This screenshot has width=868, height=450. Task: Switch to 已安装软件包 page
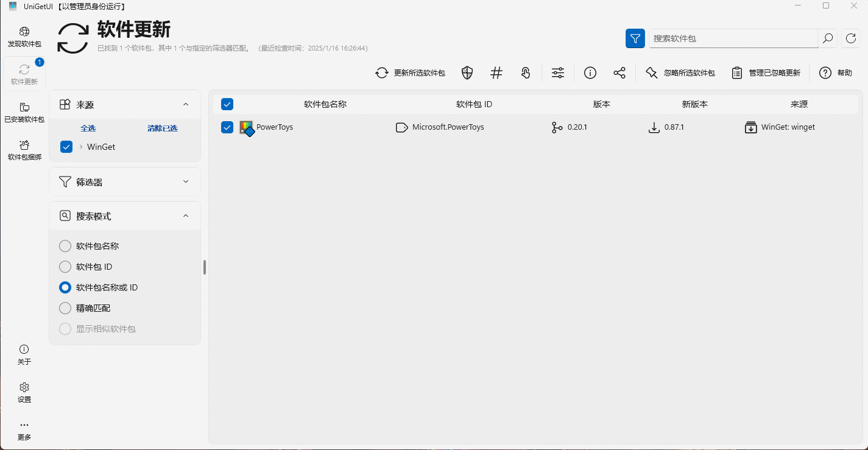24,113
